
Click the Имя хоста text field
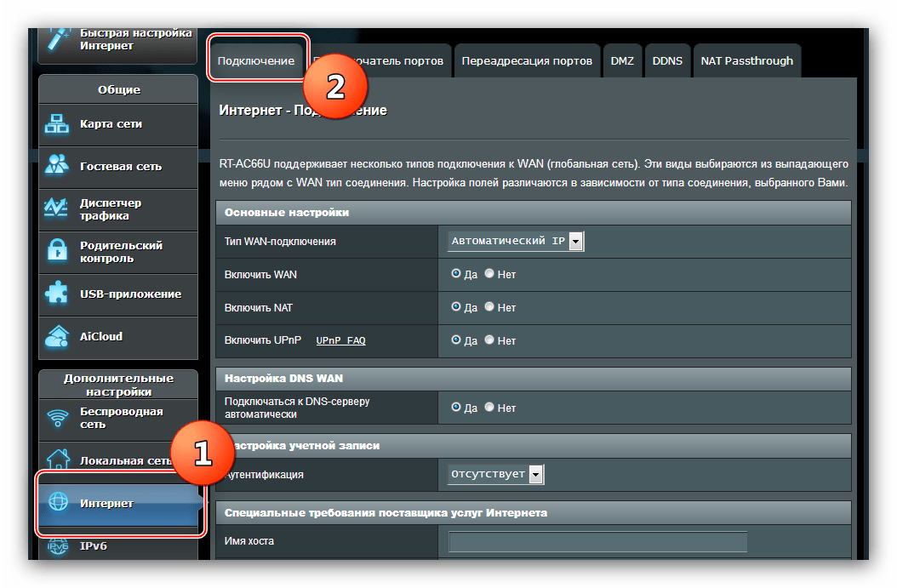point(597,541)
